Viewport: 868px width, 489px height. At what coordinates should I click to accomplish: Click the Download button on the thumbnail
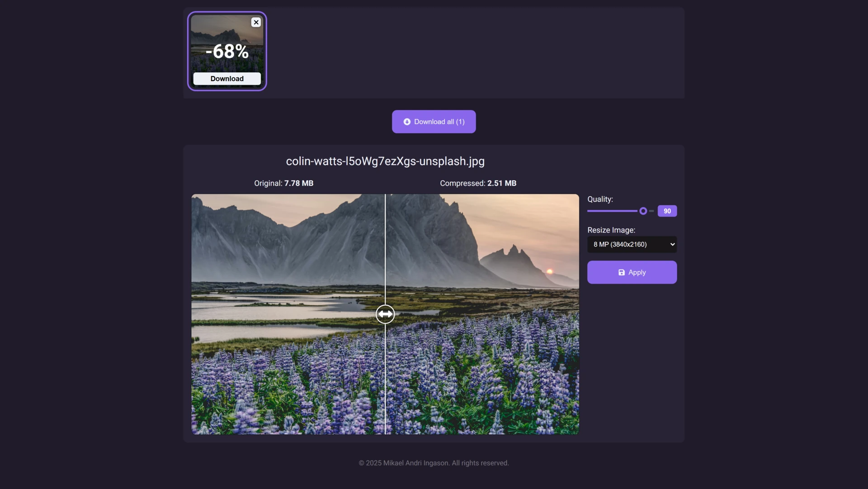click(x=227, y=79)
